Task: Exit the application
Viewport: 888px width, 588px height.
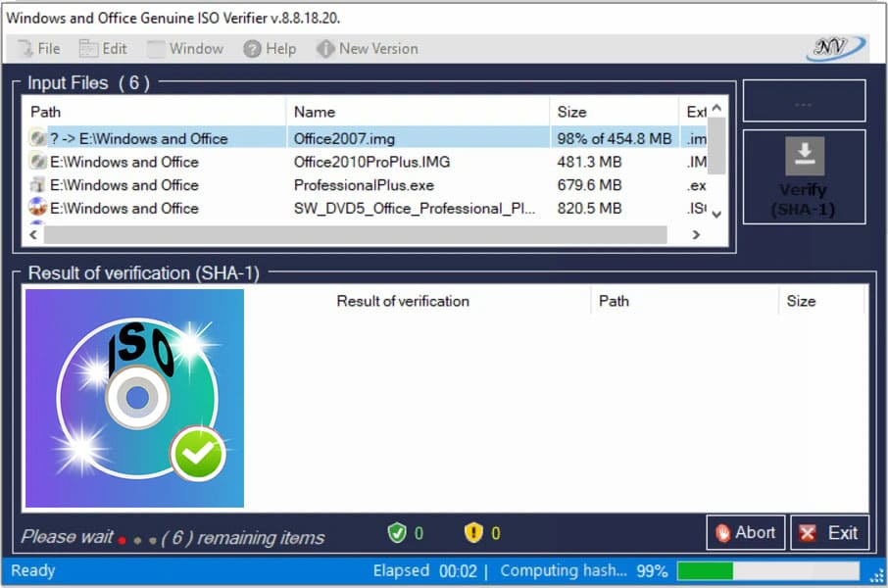Action: [829, 532]
